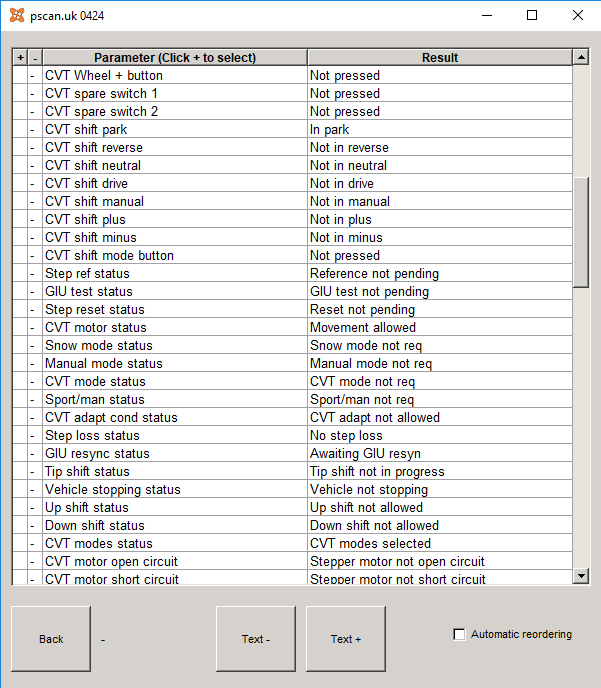The height and width of the screenshot is (688, 601).
Task: Click the Up shift not allowed result
Action: click(x=366, y=507)
